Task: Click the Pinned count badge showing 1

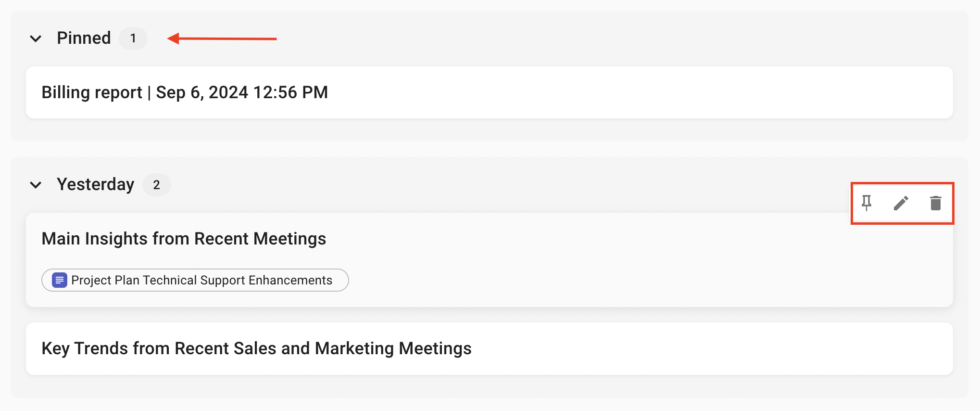Action: pyautogui.click(x=133, y=39)
